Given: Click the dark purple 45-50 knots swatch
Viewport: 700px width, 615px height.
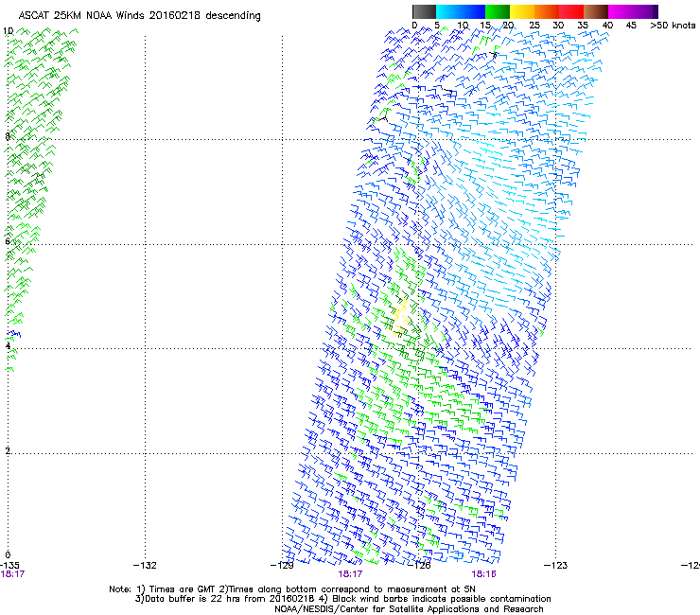Looking at the screenshot, I should click(645, 11).
